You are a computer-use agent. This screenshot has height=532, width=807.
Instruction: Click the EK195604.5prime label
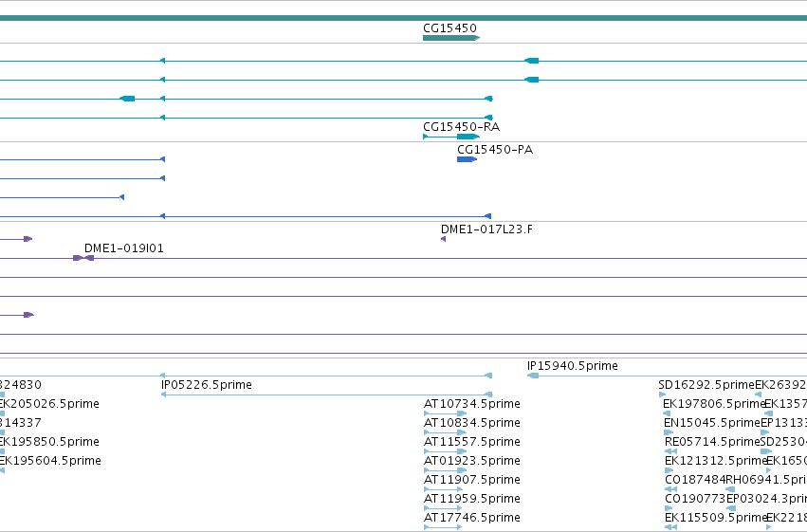tap(50, 461)
